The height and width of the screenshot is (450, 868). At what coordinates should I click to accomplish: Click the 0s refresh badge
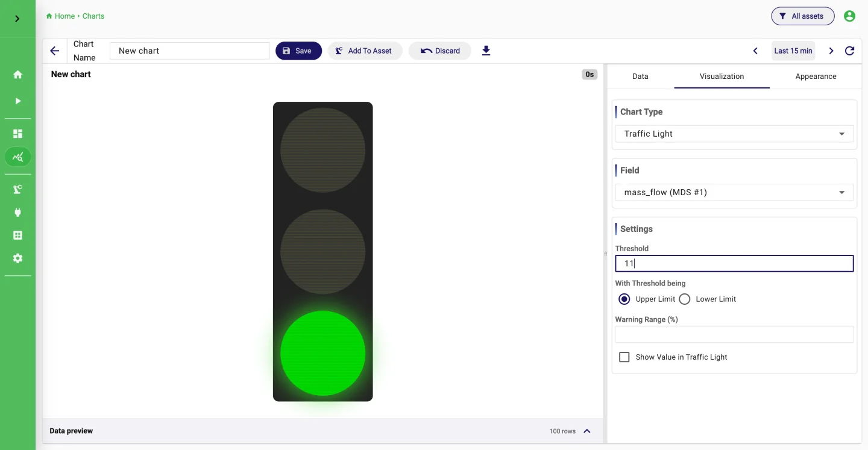[x=590, y=75]
